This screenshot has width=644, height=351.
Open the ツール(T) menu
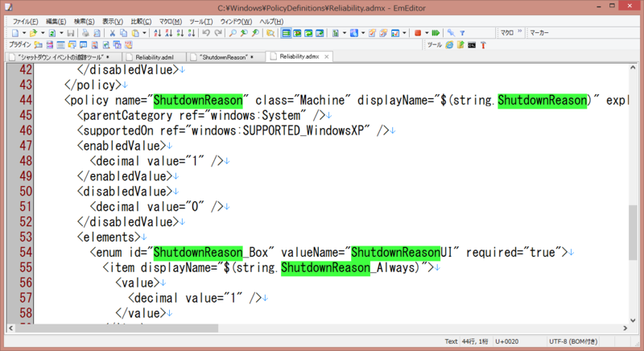(200, 22)
